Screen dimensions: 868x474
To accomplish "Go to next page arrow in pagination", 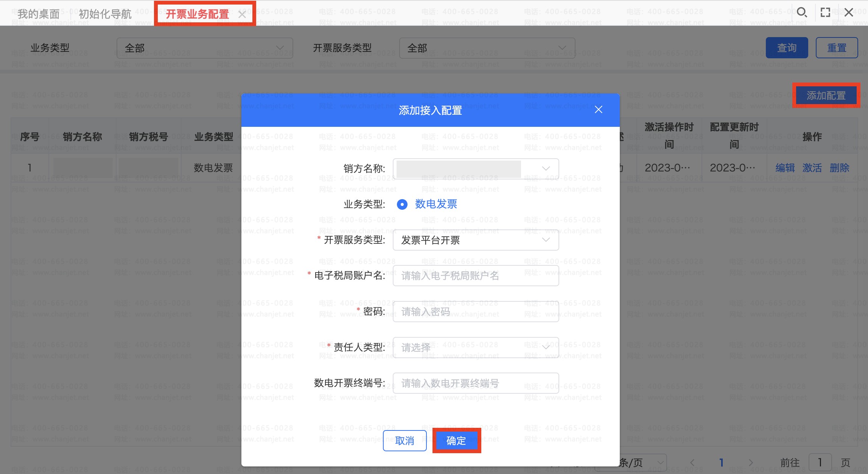I will tap(751, 463).
